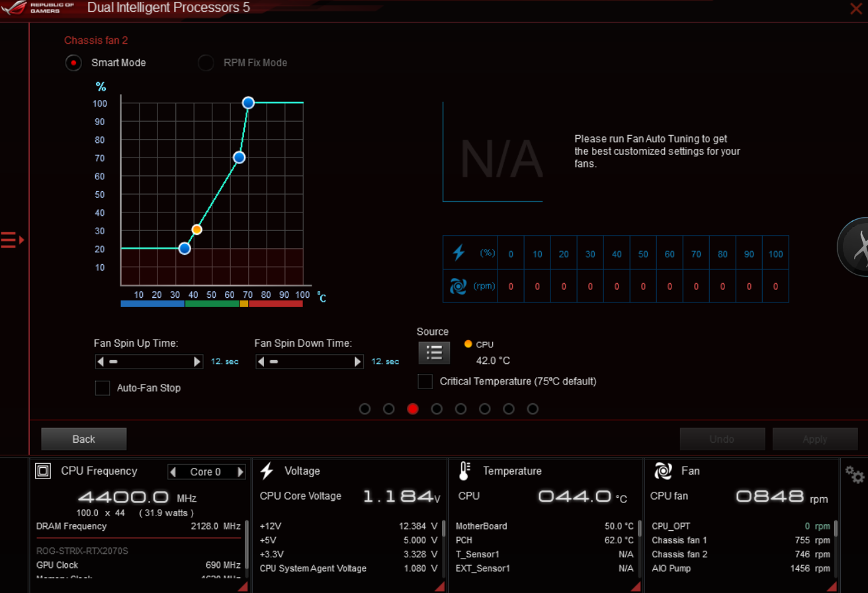Click the 62.0 °C PCH temperature value

tap(619, 540)
